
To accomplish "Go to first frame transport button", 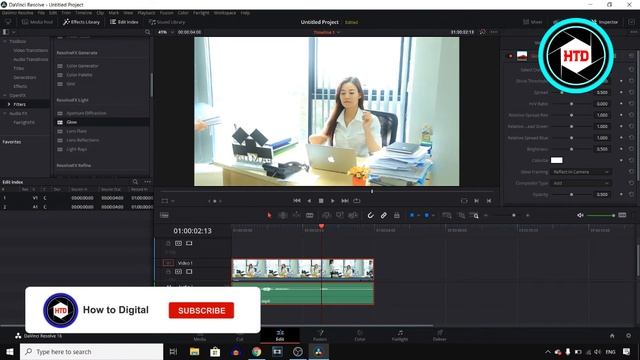I will 297,200.
